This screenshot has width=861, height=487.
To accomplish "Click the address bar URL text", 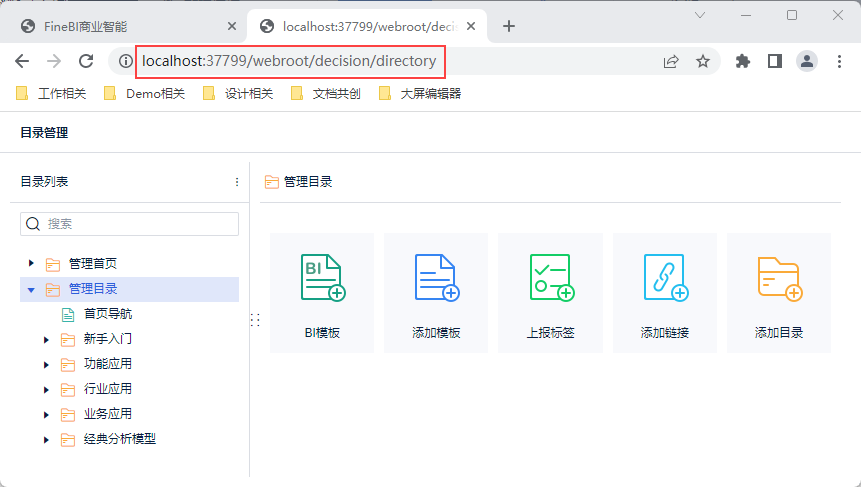I will click(x=289, y=61).
